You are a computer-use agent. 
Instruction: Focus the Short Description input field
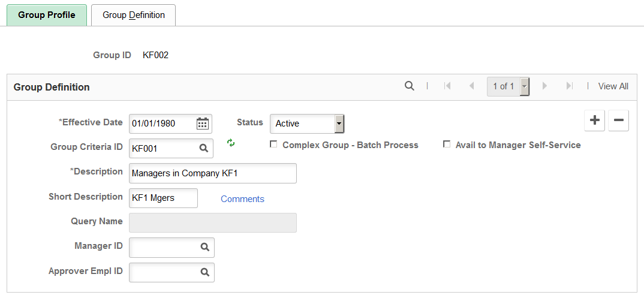164,198
